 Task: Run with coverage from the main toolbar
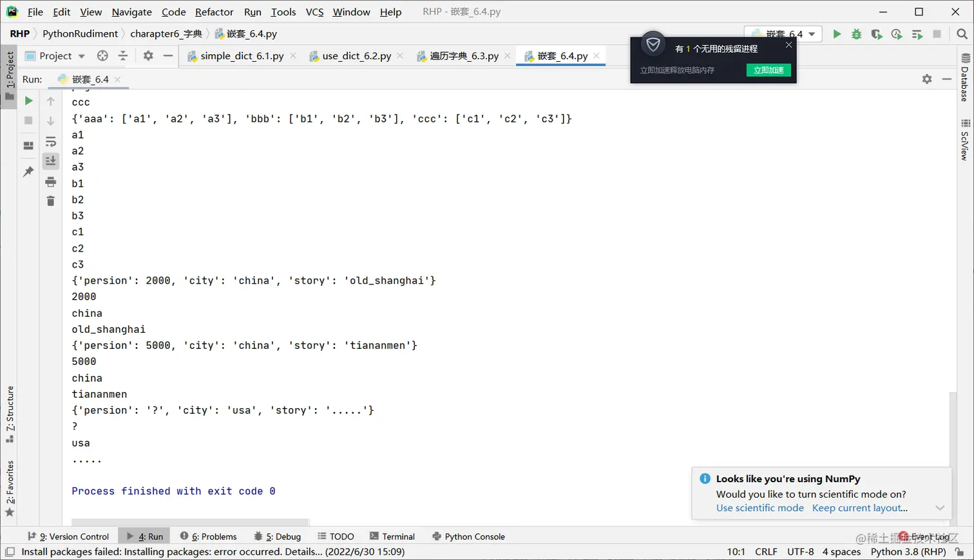tap(876, 34)
